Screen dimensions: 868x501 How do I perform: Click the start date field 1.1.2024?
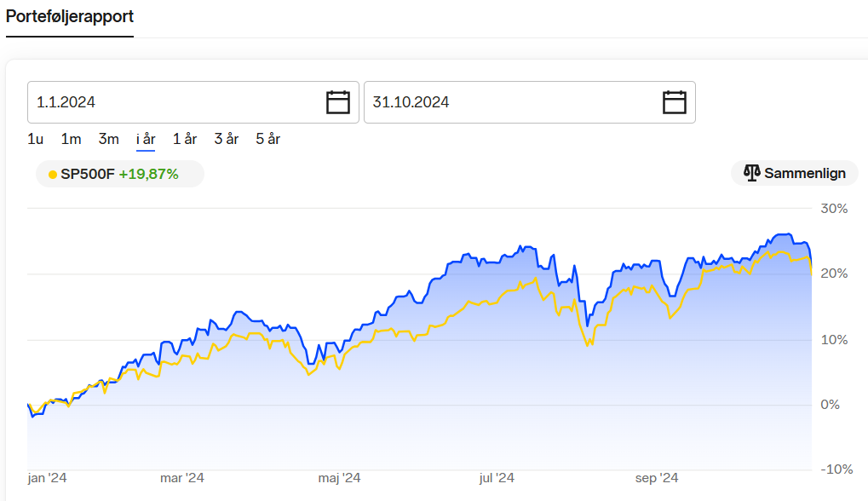(193, 102)
